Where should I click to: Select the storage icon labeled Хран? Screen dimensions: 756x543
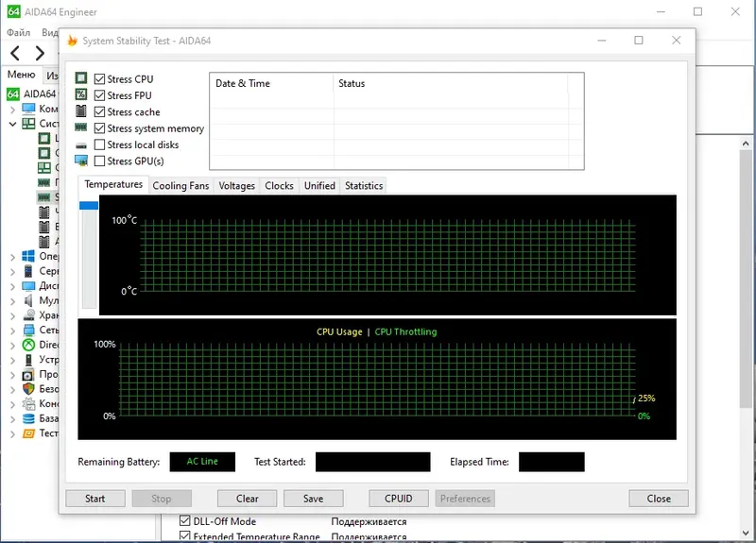28,315
